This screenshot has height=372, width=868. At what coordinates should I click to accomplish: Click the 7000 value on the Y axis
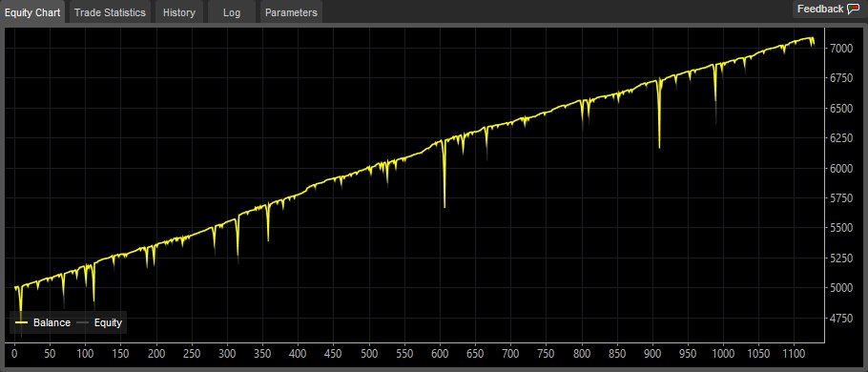point(841,49)
